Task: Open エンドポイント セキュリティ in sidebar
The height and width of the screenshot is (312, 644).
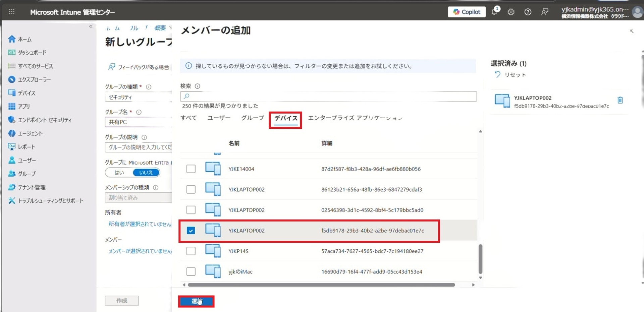Action: [44, 120]
